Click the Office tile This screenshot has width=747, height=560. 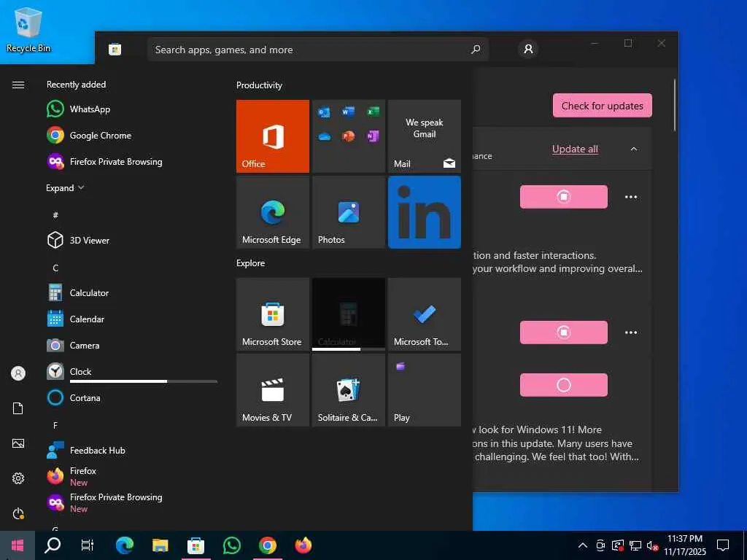click(x=273, y=136)
